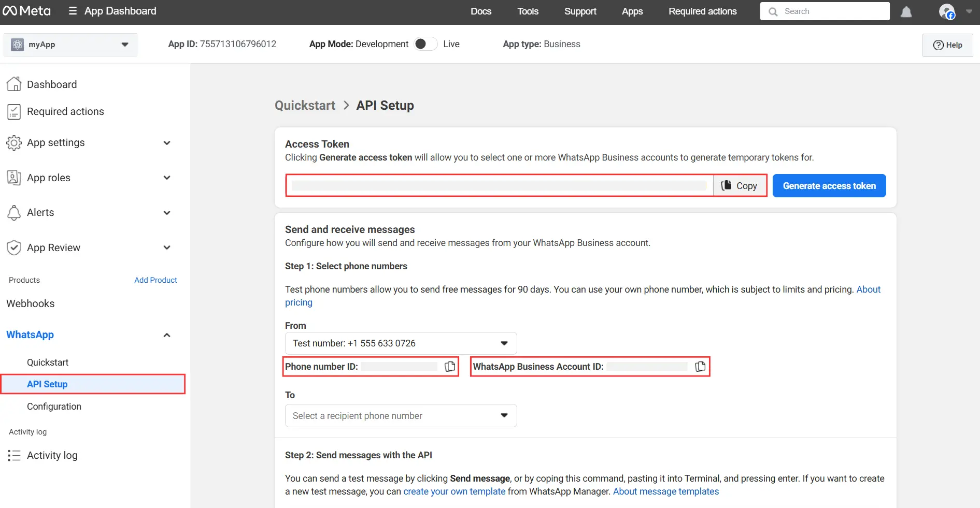Click the App ID number text
Viewport: 980px width, 508px height.
[x=238, y=44]
